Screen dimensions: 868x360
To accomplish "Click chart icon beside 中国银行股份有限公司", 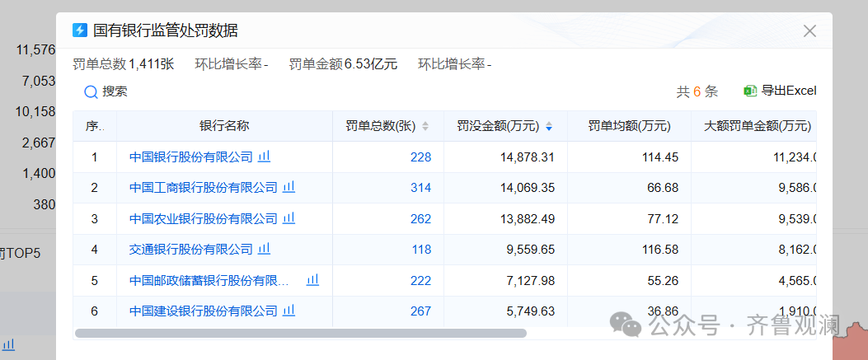I will (265, 157).
